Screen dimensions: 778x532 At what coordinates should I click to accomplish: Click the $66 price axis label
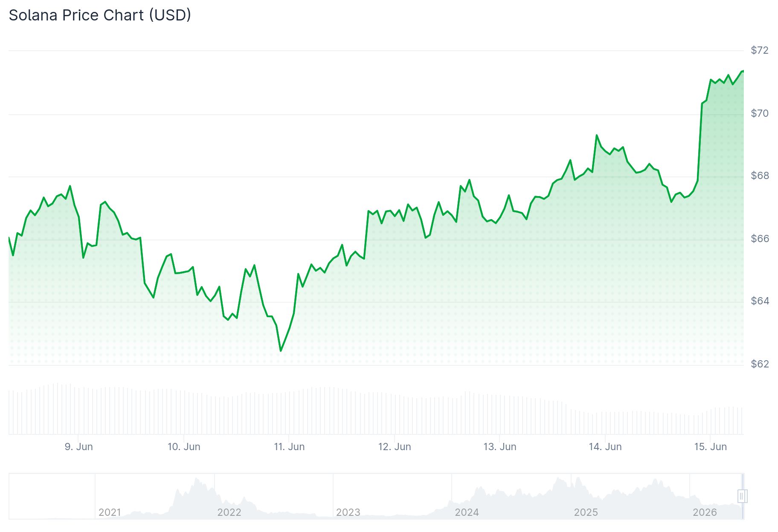pos(760,238)
